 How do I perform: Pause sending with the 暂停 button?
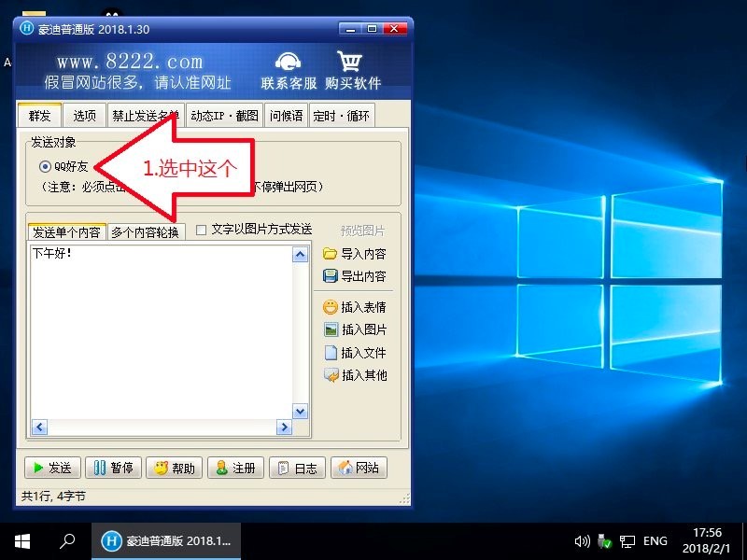tap(113, 469)
